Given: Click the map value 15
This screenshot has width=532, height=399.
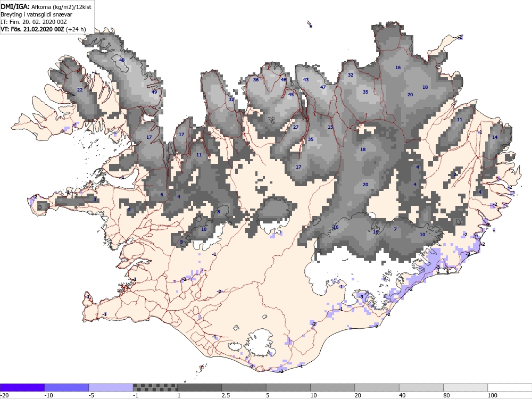Looking at the screenshot, I should coord(330,127).
